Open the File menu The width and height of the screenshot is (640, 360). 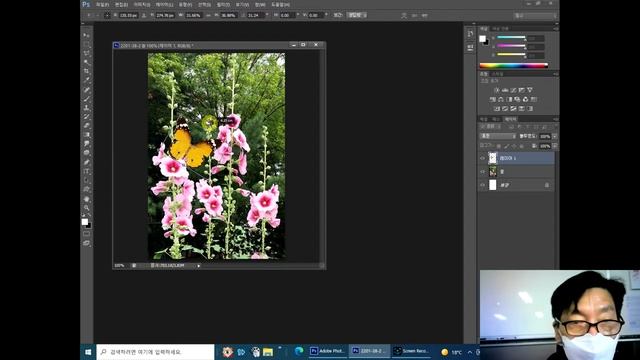[x=102, y=4]
